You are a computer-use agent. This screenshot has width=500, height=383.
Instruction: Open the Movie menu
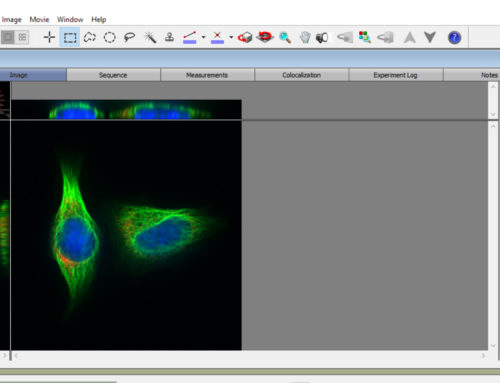pos(39,20)
